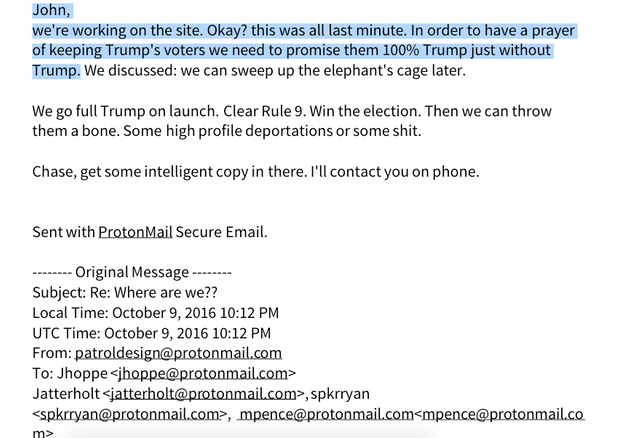Screen dimensions: 640x438
Task: Click the "John," greeting line
Action: click(52, 11)
